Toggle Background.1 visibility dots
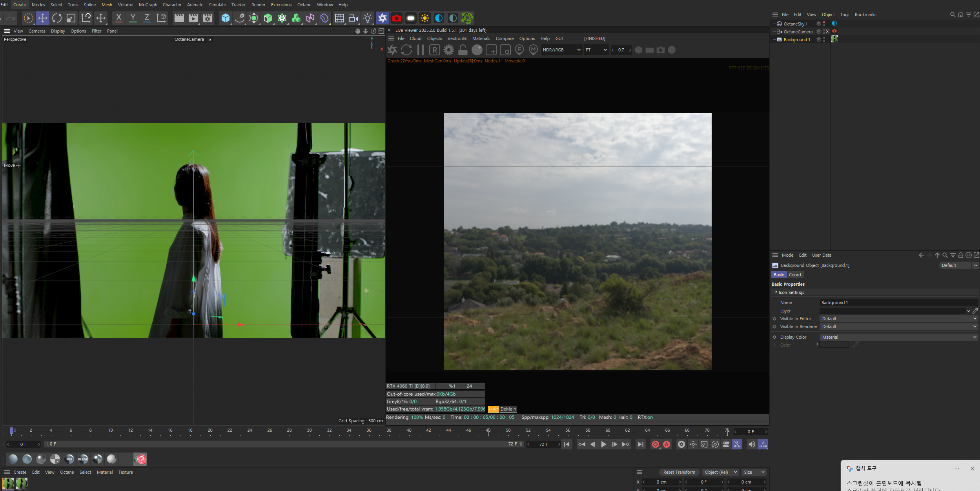The image size is (980, 491). coord(824,40)
